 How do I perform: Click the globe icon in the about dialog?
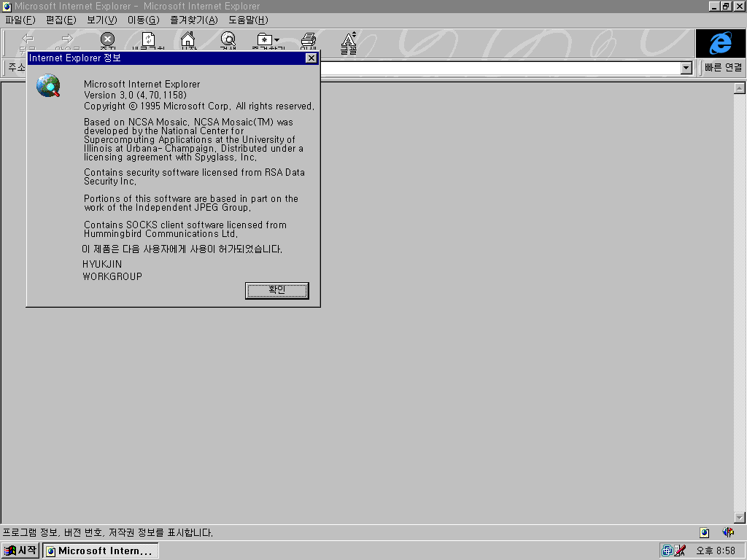[49, 86]
